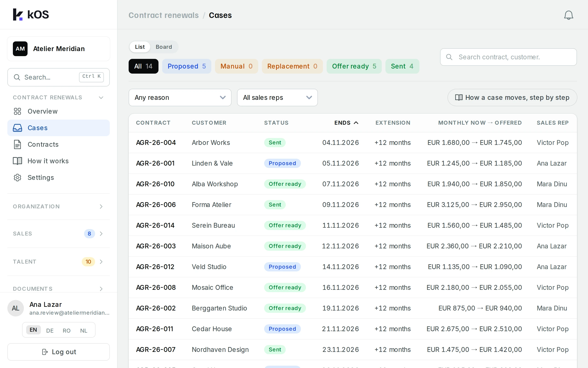The height and width of the screenshot is (368, 588).
Task: Click Berggarten Studio customer name
Action: point(219,308)
